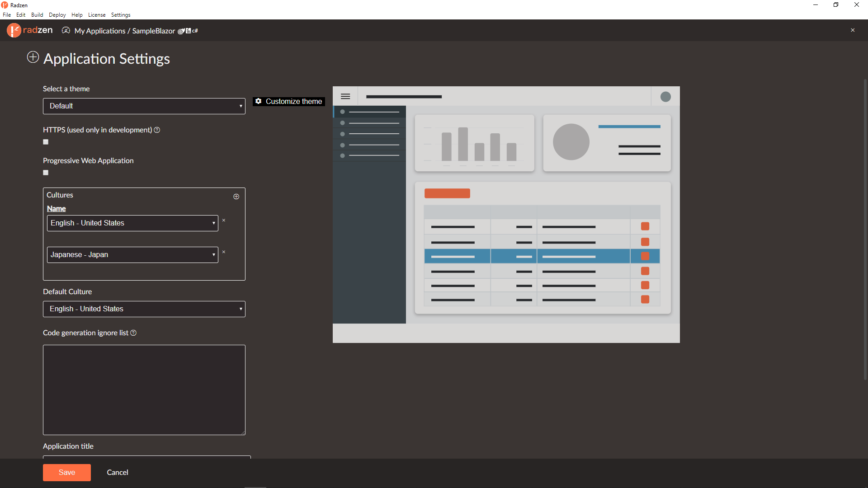Image resolution: width=868 pixels, height=488 pixels.
Task: Click the Cancel button
Action: pos(118,473)
